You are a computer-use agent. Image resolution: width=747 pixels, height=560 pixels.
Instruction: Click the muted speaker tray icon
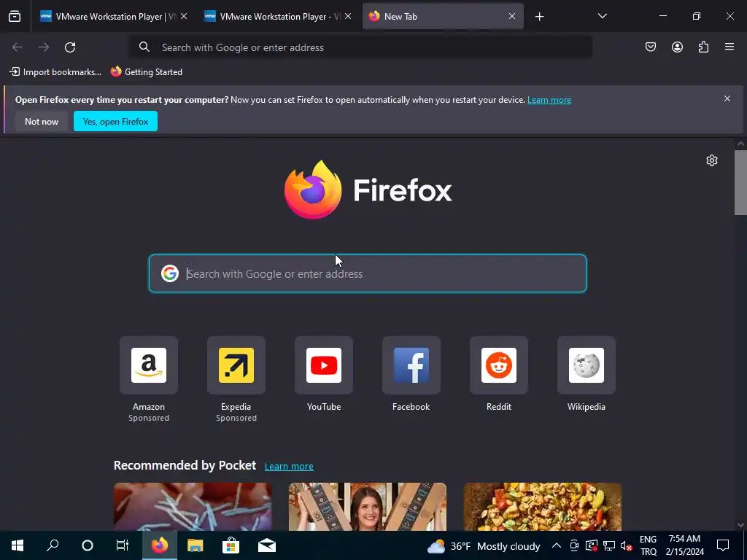pos(626,545)
